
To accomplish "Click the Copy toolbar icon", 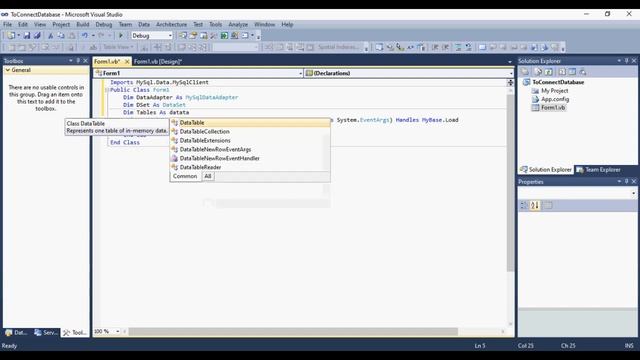I will [x=61, y=36].
